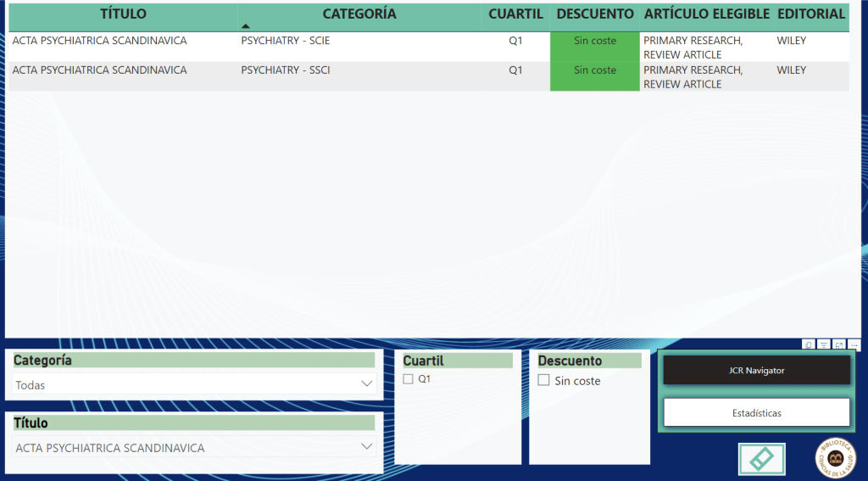Click the focus mode icon
Screen dimensions: 868x481
coord(838,344)
